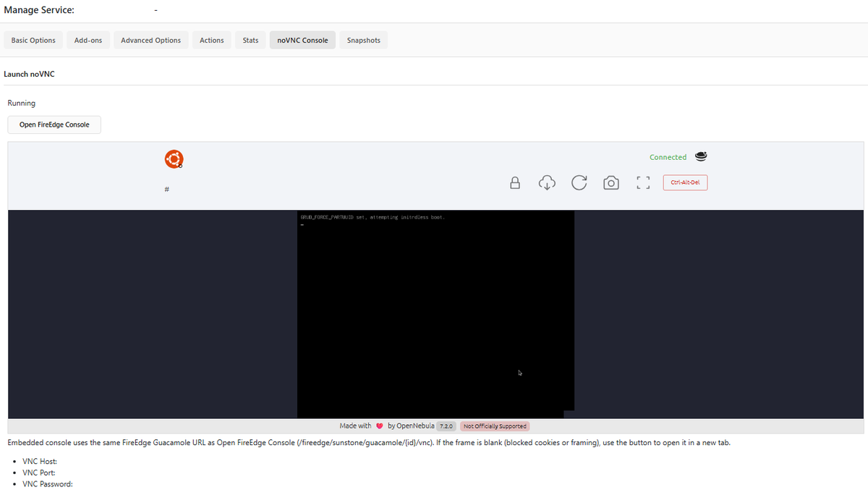Enter fullscreen with the corner-brackets icon
Screen dimensions: 868x503
pyautogui.click(x=642, y=183)
